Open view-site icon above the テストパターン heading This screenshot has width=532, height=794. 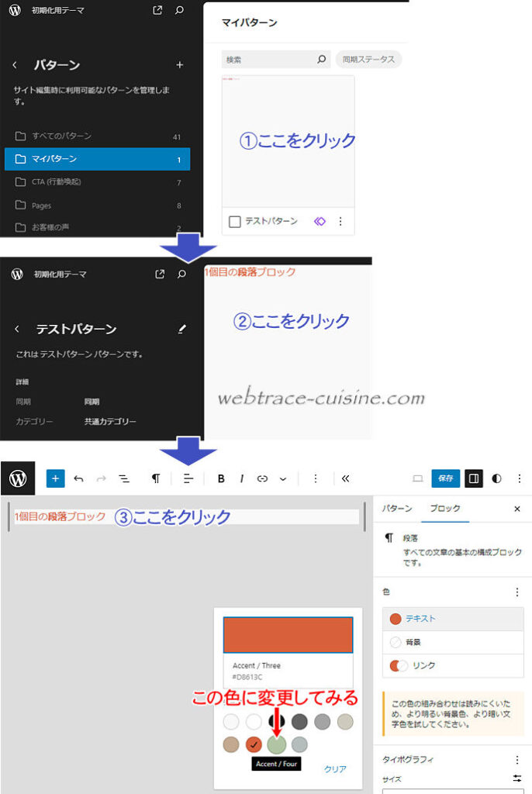pyautogui.click(x=160, y=274)
